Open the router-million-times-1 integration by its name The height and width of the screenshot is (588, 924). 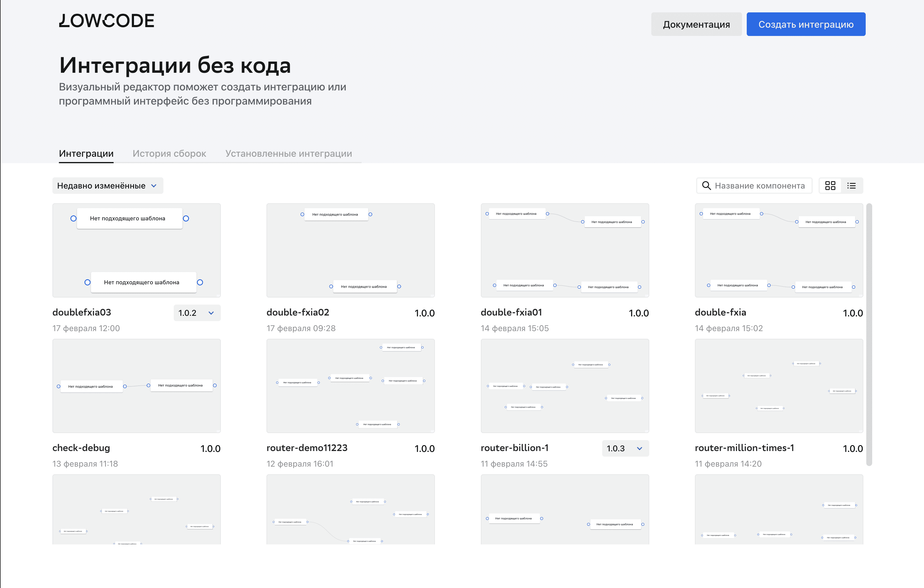tap(744, 448)
